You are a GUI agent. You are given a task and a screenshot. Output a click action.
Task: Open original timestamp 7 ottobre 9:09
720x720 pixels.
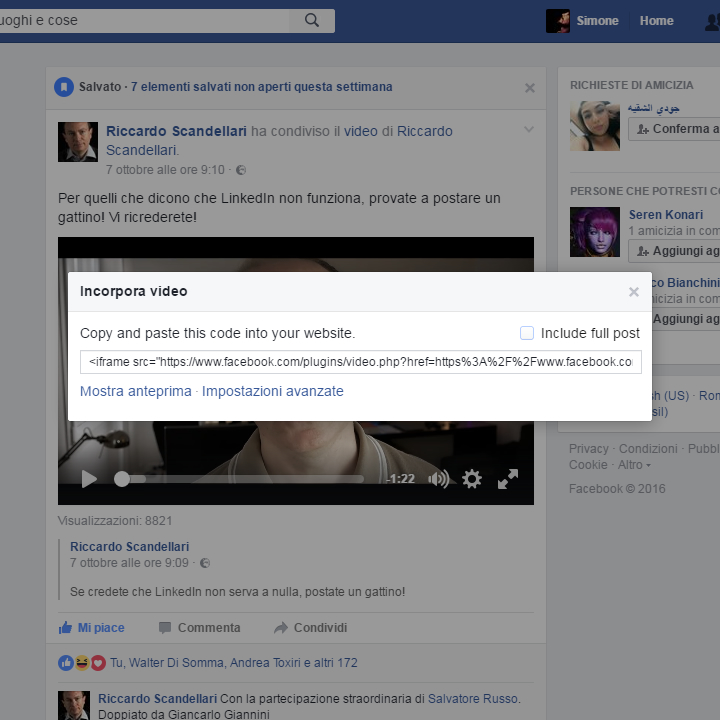pyautogui.click(x=129, y=563)
